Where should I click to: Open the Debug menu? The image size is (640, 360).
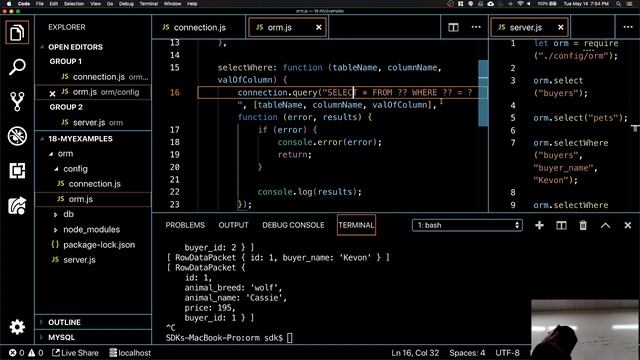126,4
